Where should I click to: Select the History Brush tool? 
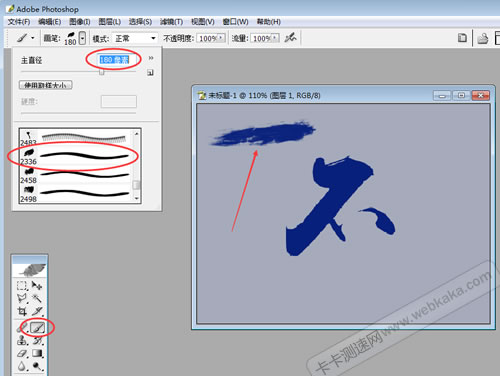[x=37, y=341]
